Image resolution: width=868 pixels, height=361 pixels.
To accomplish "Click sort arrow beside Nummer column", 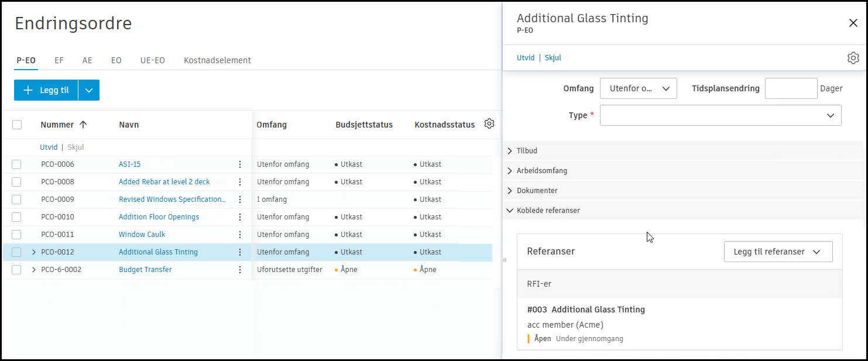I will click(83, 125).
